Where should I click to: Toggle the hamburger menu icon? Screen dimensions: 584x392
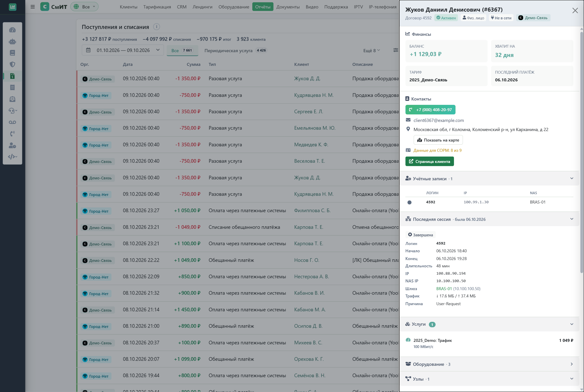pyautogui.click(x=33, y=7)
